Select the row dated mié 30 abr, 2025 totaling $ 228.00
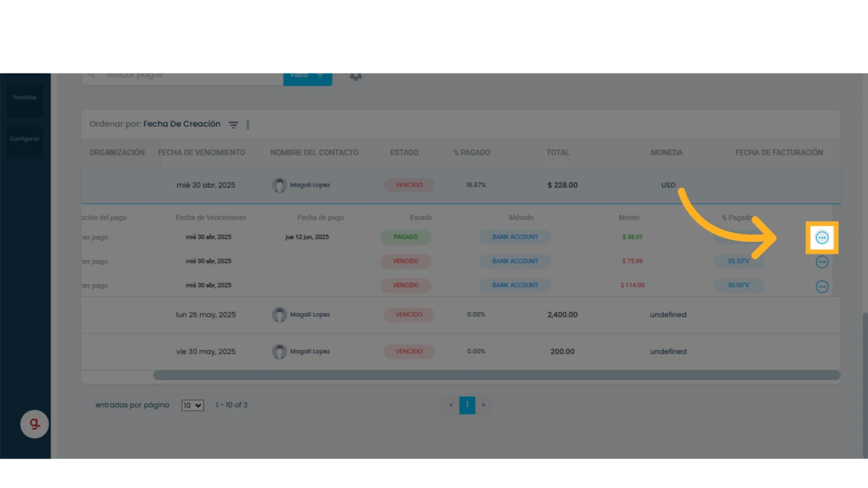The image size is (868, 488). pyautogui.click(x=461, y=185)
